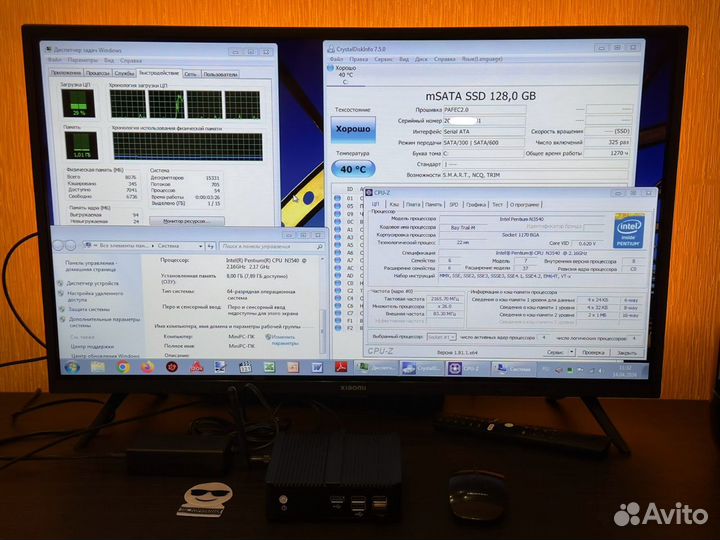Open Диспетчер устройств link in System sidebar
This screenshot has height=540, width=720.
tap(92, 283)
